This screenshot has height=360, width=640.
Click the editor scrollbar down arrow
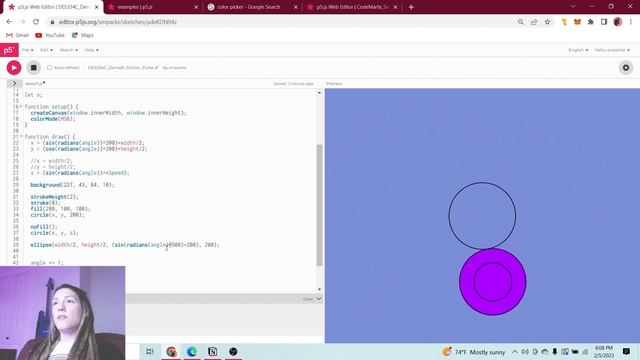point(319,289)
